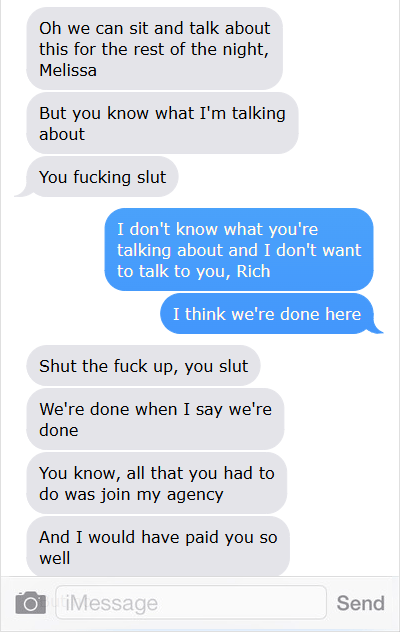Tap the blue 'I think we're done here' bubble
This screenshot has width=400, height=632.
pos(267,314)
